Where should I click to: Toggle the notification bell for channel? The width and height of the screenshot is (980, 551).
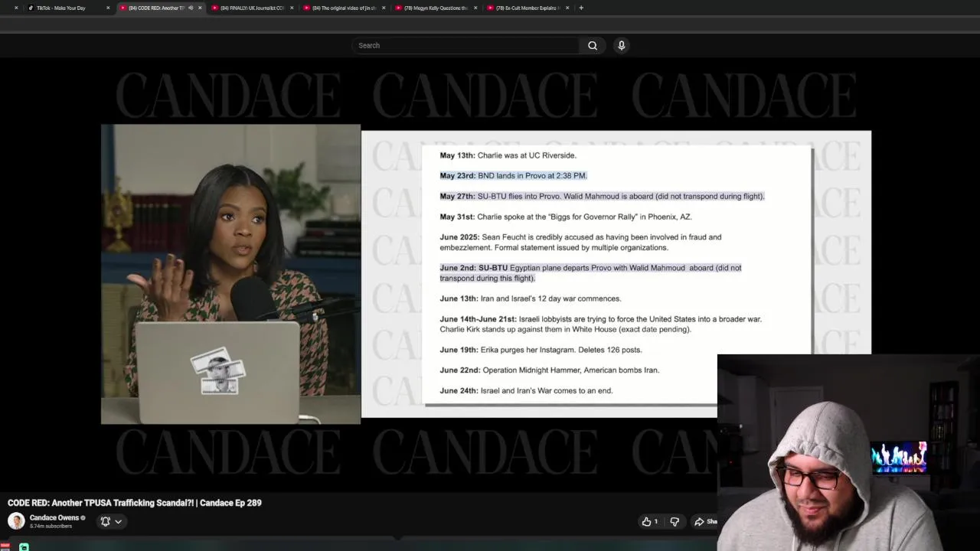(106, 521)
